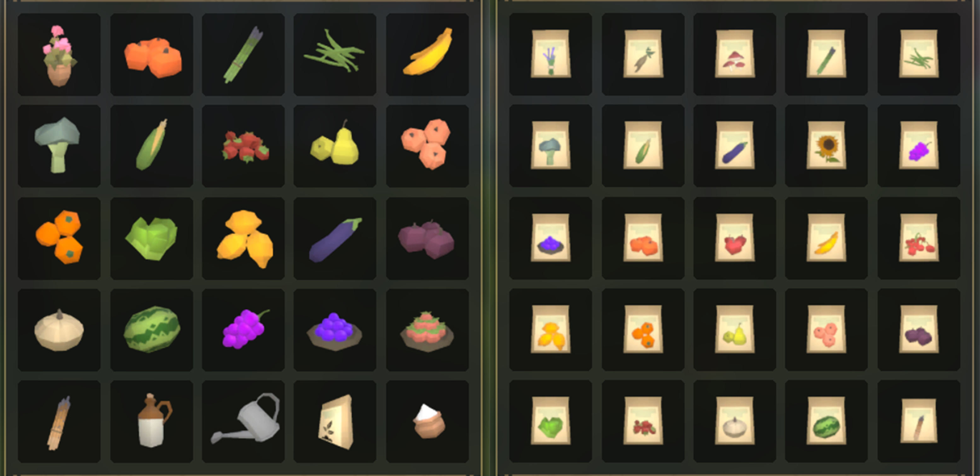Image resolution: width=980 pixels, height=476 pixels.
Task: Select the broccoli item icon
Action: click(59, 146)
